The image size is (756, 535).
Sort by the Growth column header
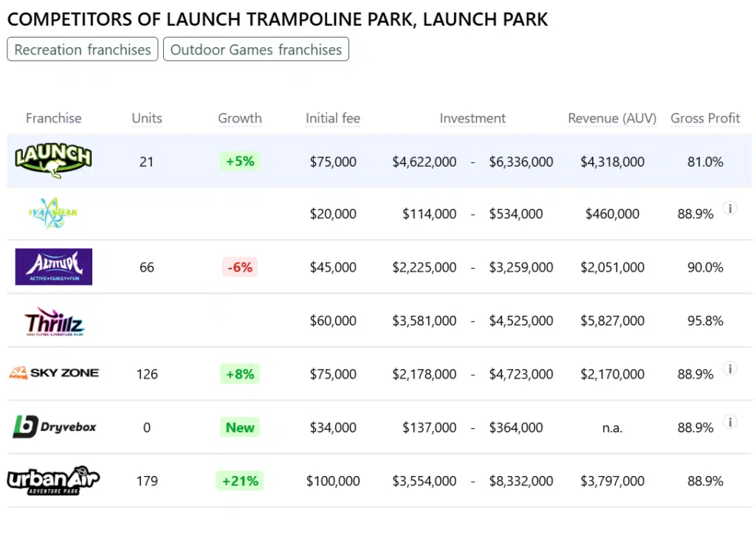(x=239, y=118)
